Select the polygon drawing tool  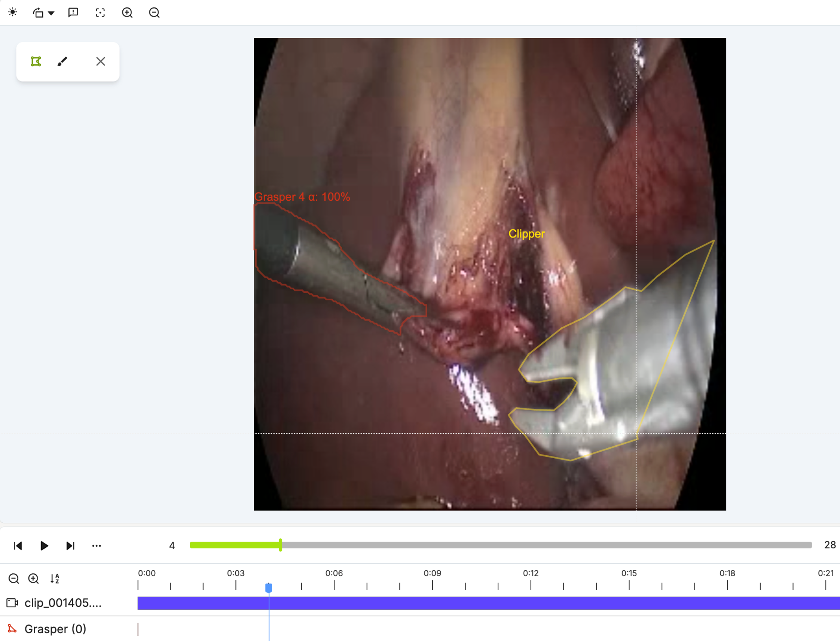36,61
